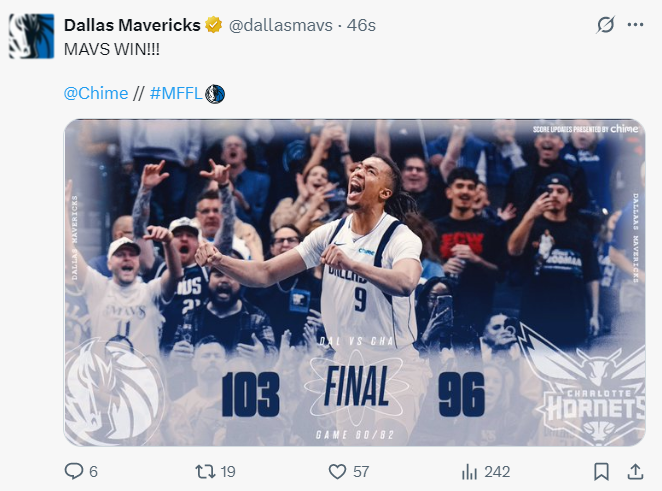Bookmark the Dallas Mavericks tweet
Image resolution: width=662 pixels, height=491 pixels.
tap(601, 472)
